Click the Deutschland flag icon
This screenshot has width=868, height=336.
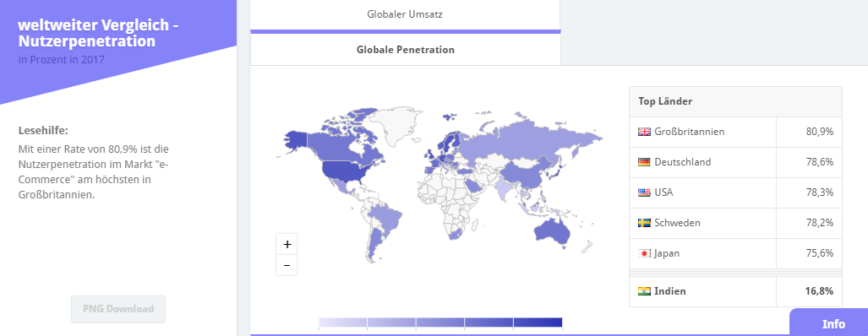[644, 162]
